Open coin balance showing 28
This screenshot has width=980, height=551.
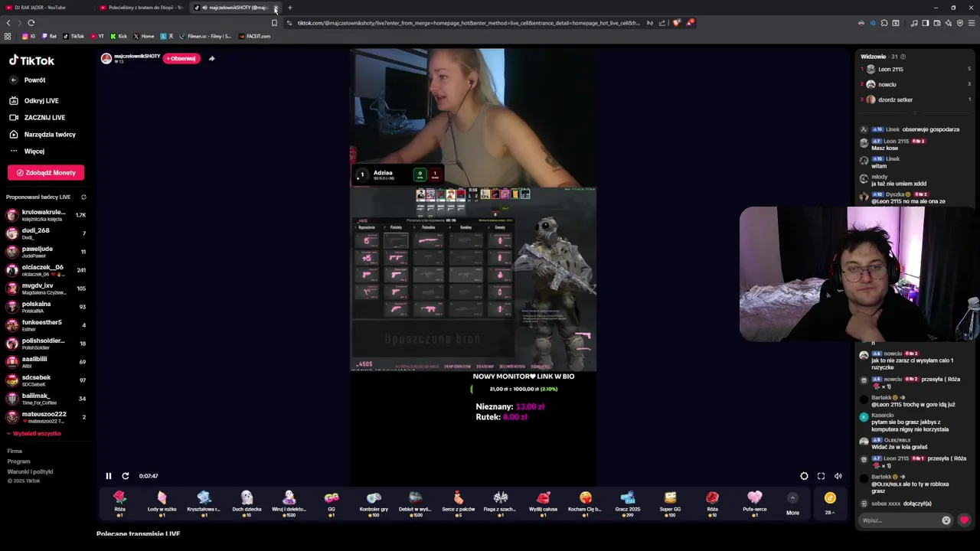830,504
